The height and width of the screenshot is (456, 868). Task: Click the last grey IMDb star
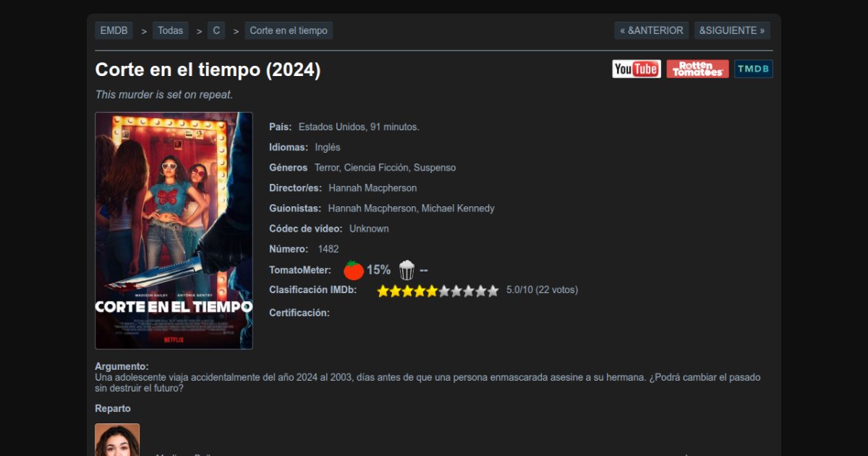[493, 291]
